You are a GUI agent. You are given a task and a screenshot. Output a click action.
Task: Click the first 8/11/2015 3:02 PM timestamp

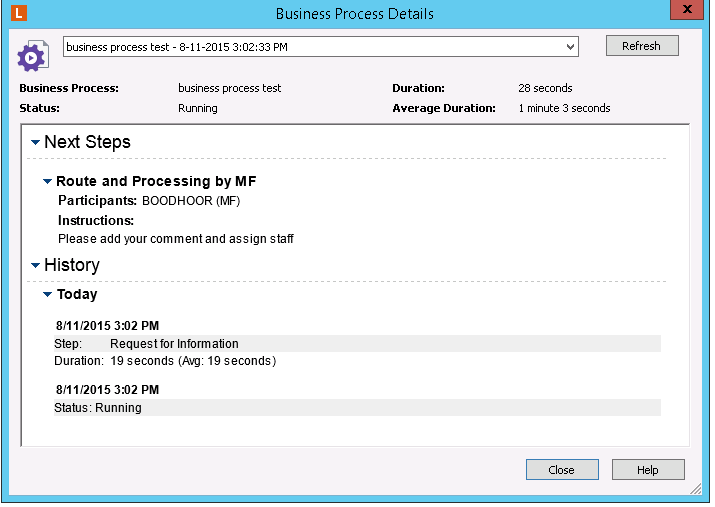tap(107, 325)
